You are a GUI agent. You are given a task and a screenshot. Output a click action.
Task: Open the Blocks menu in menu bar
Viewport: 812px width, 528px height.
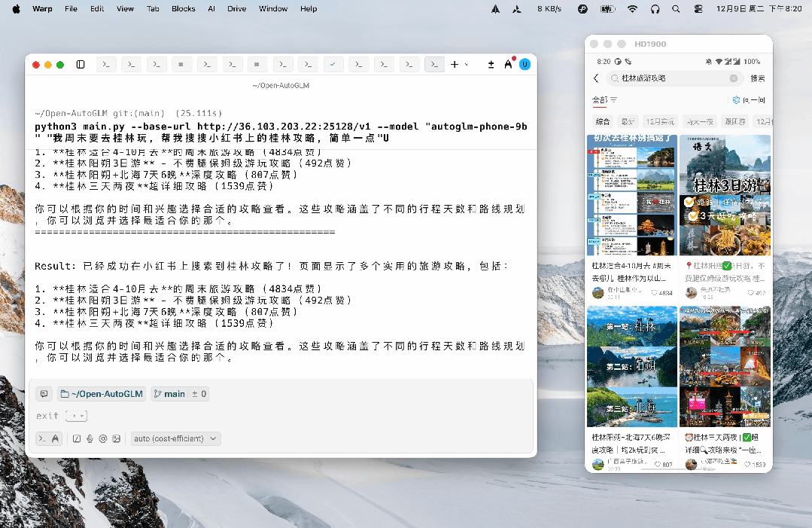pyautogui.click(x=183, y=9)
